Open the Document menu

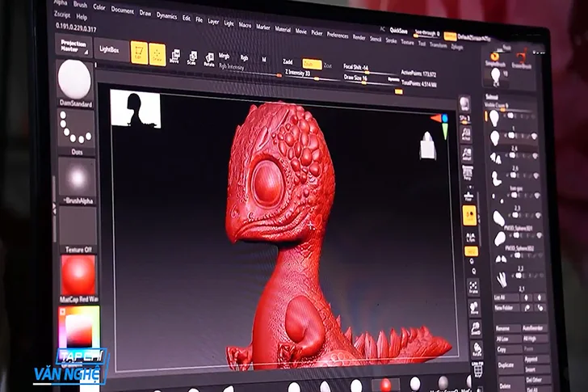(x=122, y=11)
